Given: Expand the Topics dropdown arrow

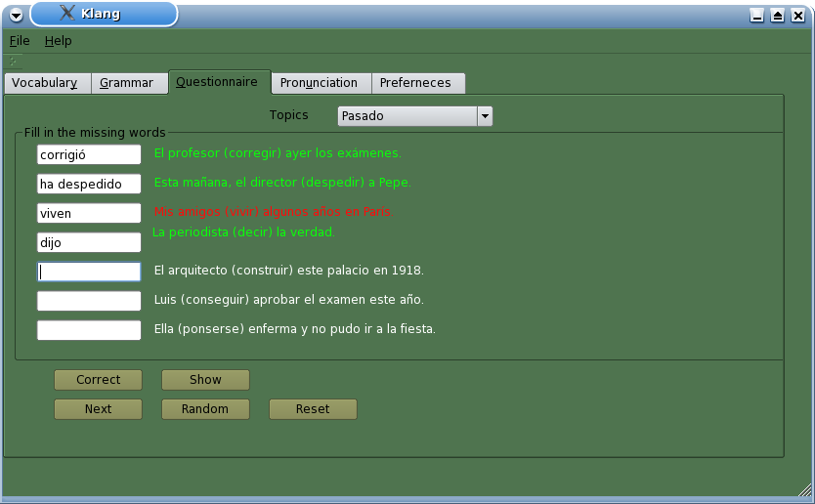Looking at the screenshot, I should 485,116.
